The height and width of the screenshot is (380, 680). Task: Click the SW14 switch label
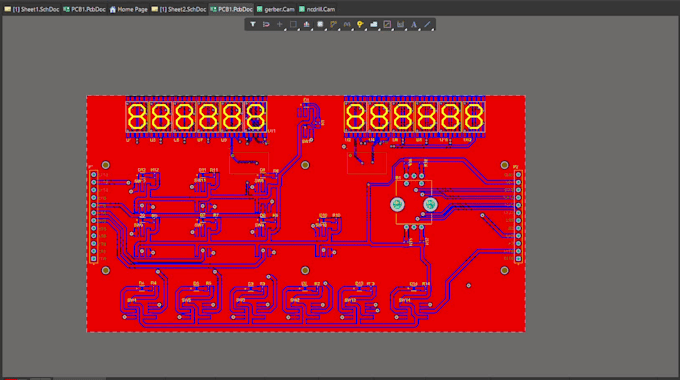404,300
